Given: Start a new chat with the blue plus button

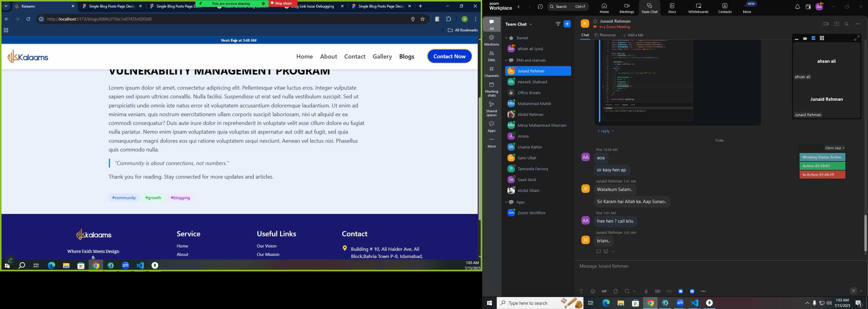Looking at the screenshot, I should [x=567, y=24].
